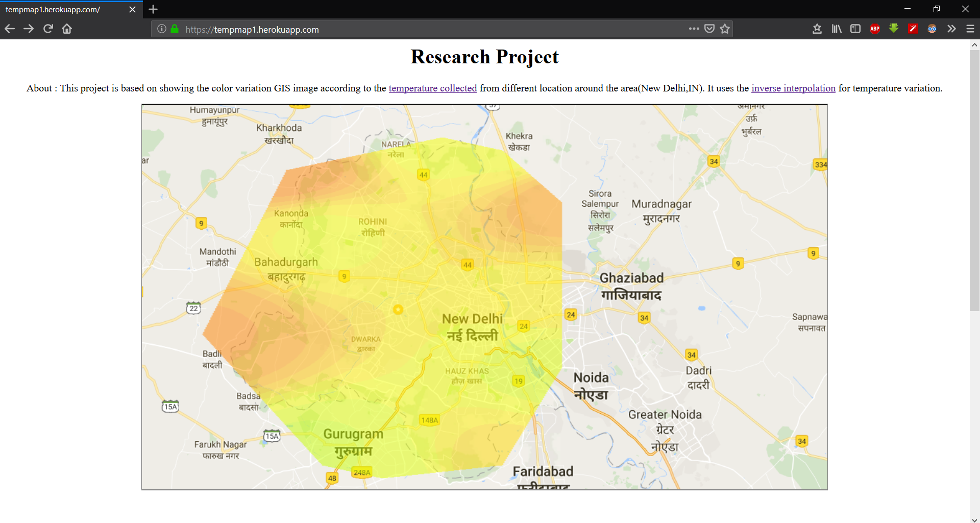Click the yellow star marker near Dwarka
The width and height of the screenshot is (980, 523).
[x=398, y=310]
